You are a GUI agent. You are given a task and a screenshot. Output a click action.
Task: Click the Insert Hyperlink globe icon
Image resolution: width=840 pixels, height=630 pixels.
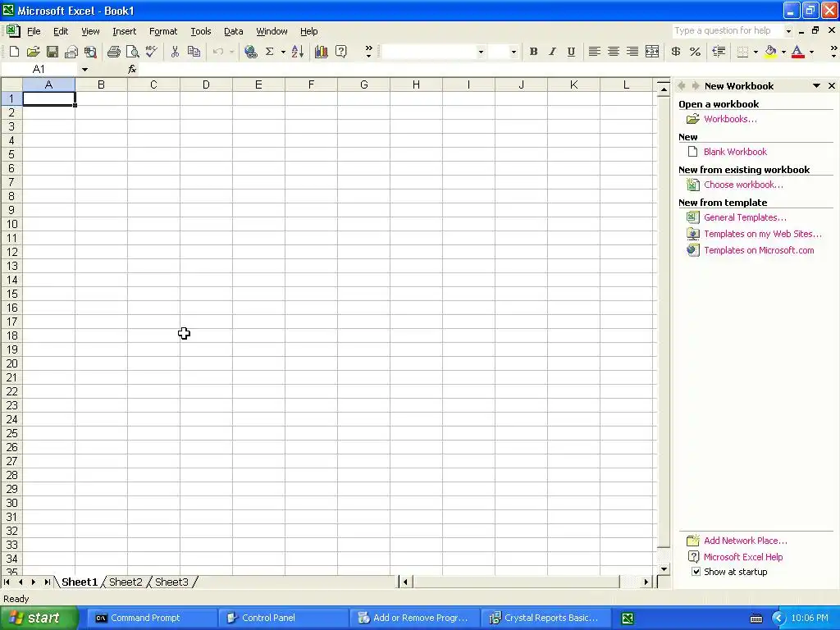tap(251, 52)
